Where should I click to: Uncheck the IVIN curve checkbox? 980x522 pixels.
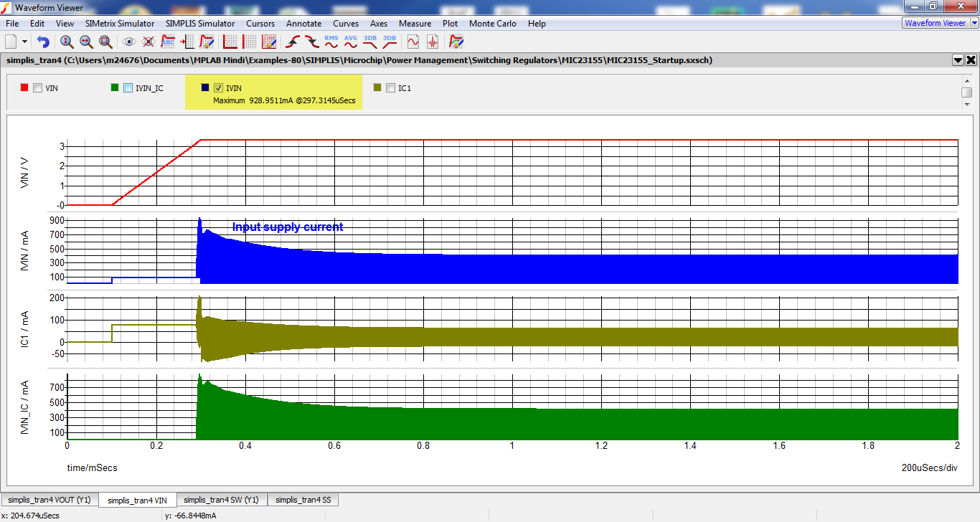click(218, 88)
